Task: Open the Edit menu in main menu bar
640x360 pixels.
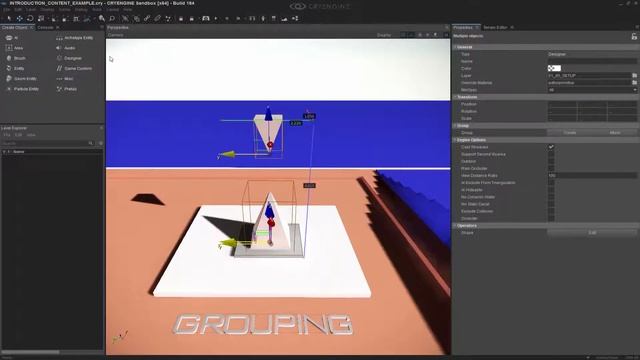Action: pos(18,9)
